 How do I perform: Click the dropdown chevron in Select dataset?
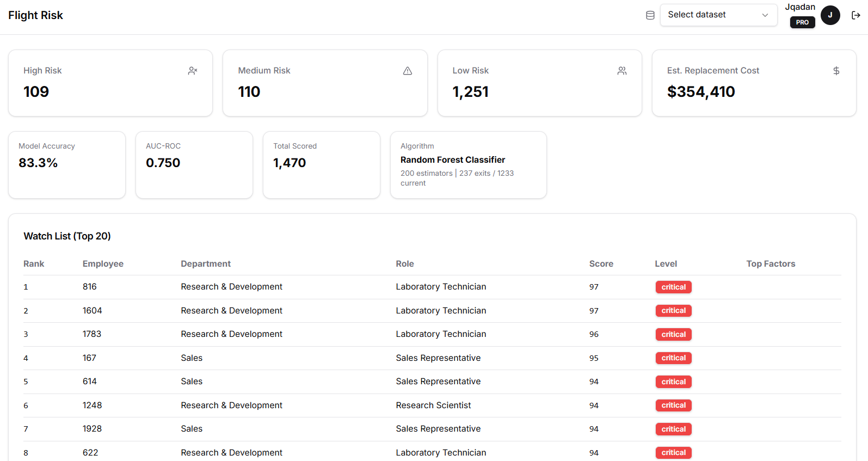tap(765, 15)
